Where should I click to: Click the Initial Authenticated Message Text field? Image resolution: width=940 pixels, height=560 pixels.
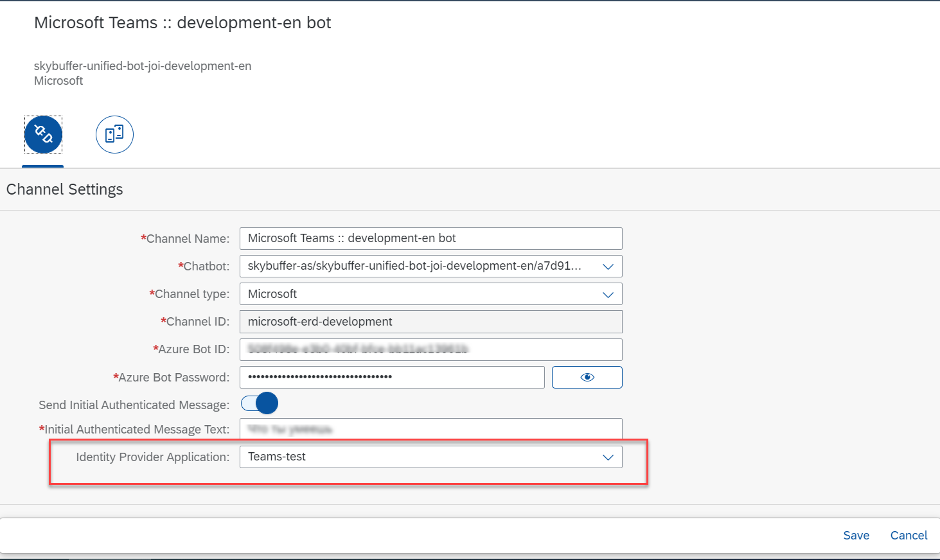(x=430, y=429)
